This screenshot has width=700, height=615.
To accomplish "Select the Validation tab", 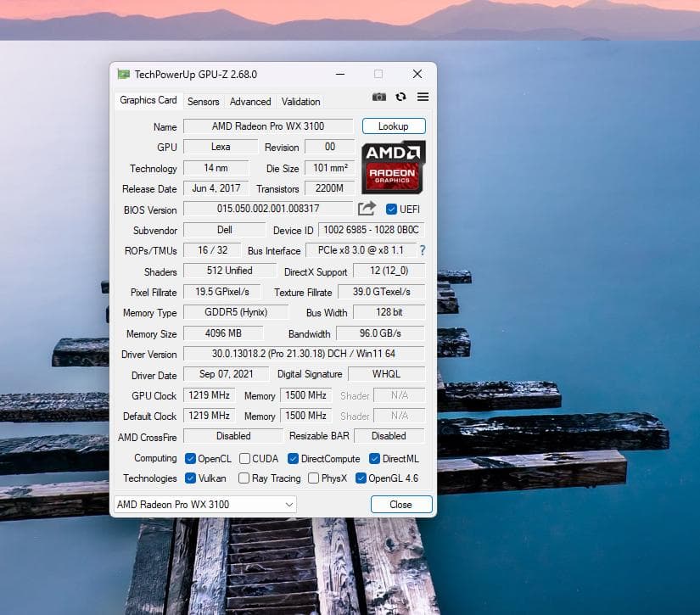I will (300, 101).
